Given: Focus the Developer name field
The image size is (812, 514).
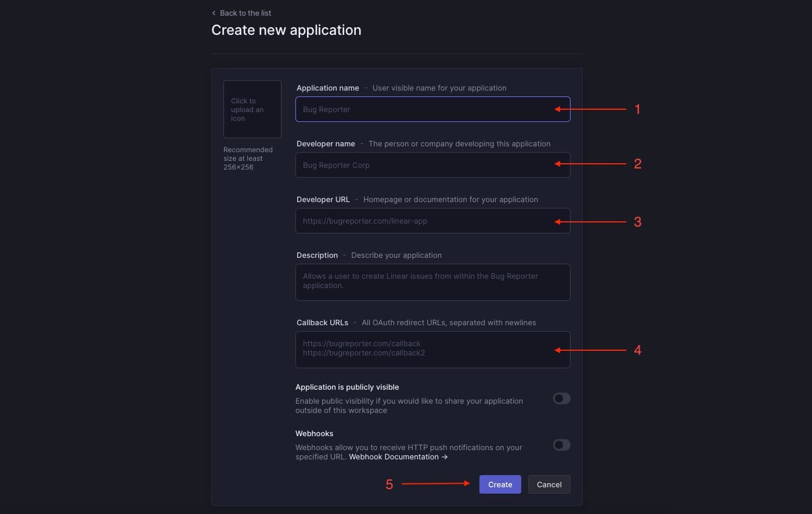Looking at the screenshot, I should tap(432, 165).
